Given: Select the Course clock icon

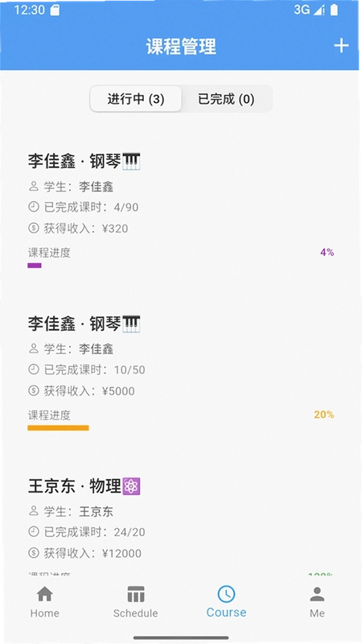Looking at the screenshot, I should [x=226, y=594].
